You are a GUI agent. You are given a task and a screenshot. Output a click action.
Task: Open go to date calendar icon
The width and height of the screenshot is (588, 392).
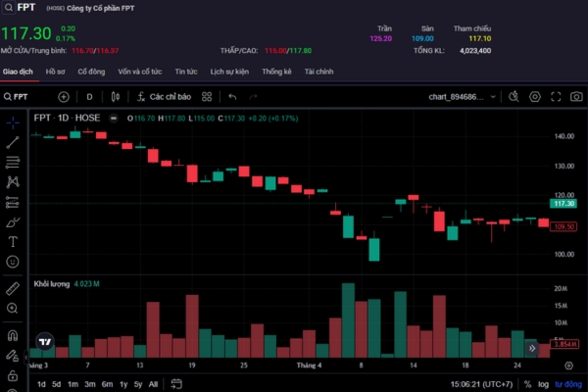176,384
